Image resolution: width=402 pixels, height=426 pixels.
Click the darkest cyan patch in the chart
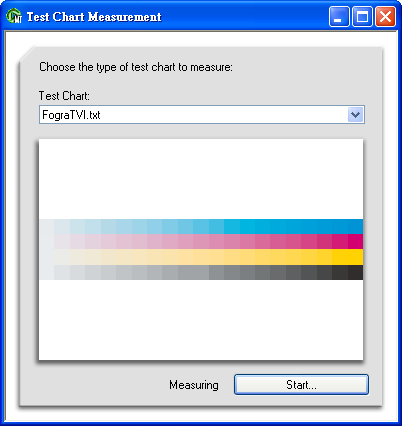[x=355, y=226]
